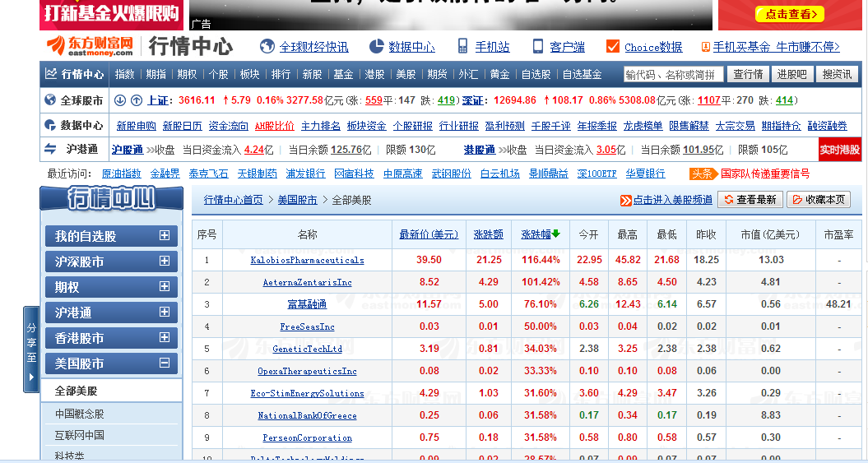Click the down arrow circle before 上证
Viewport: 868px width, 463px height.
click(119, 100)
